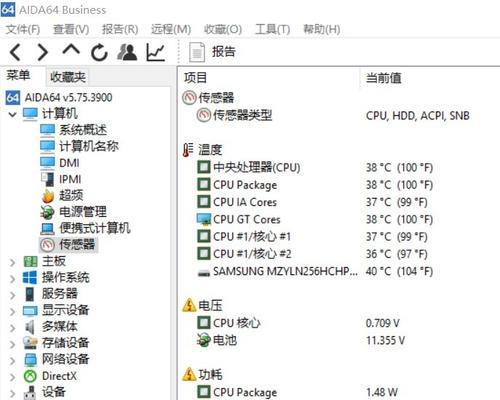Expand the DirectX node
Viewport: 500px width, 400px height.
pyautogui.click(x=12, y=377)
